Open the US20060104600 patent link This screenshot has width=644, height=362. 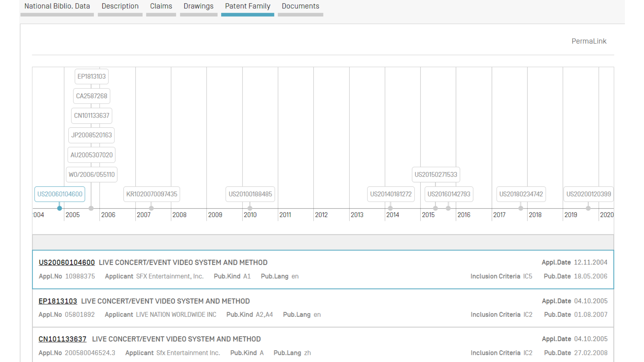tap(66, 262)
